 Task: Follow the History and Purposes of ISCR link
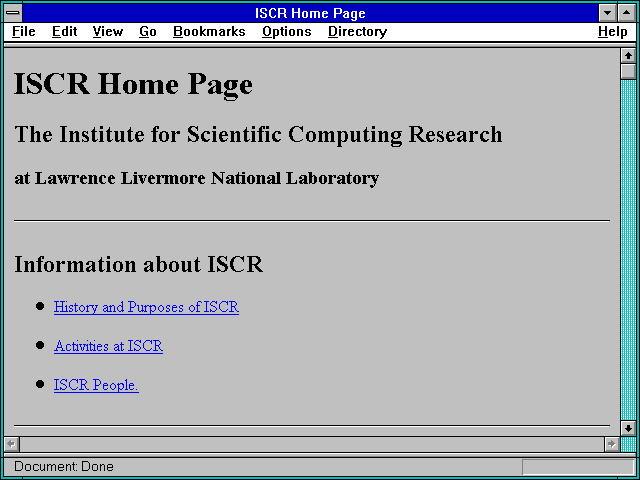pyautogui.click(x=146, y=307)
